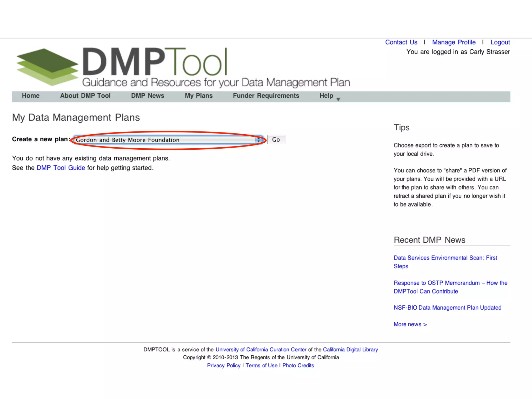Open the DMP News menu item
This screenshot has height=399, width=532.
tap(148, 96)
